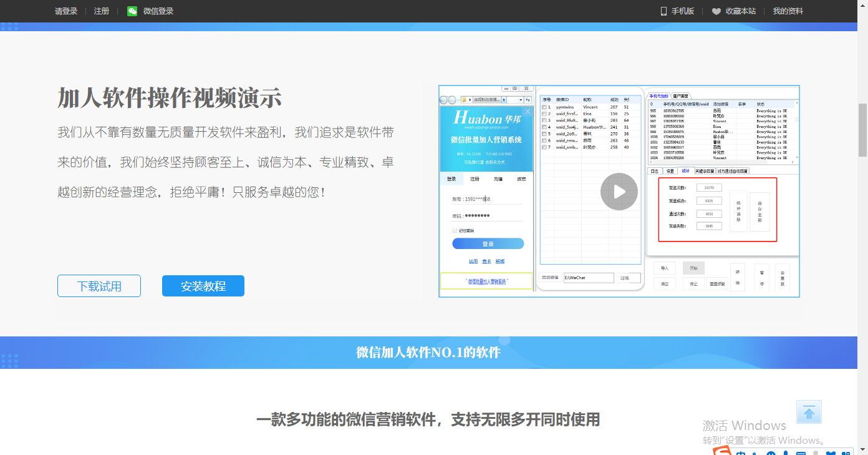Click the back-to-top arrow icon
The width and height of the screenshot is (868, 455).
coord(809,413)
